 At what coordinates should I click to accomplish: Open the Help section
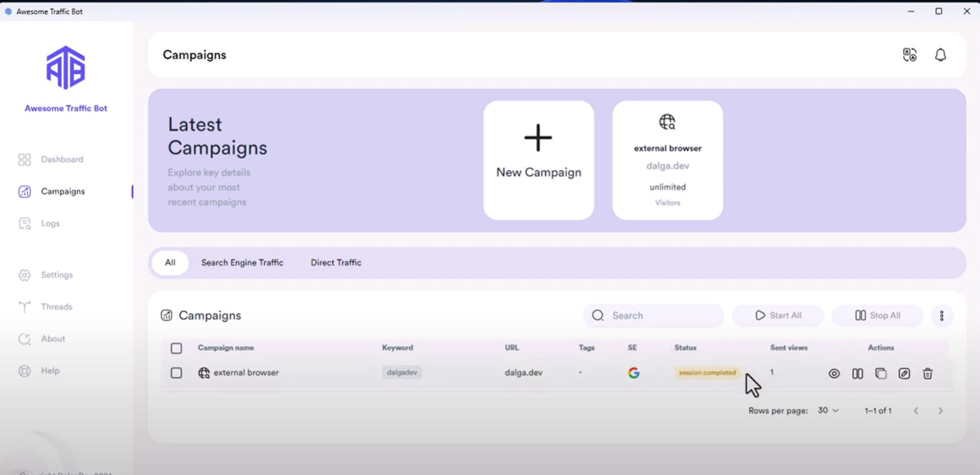[39, 371]
